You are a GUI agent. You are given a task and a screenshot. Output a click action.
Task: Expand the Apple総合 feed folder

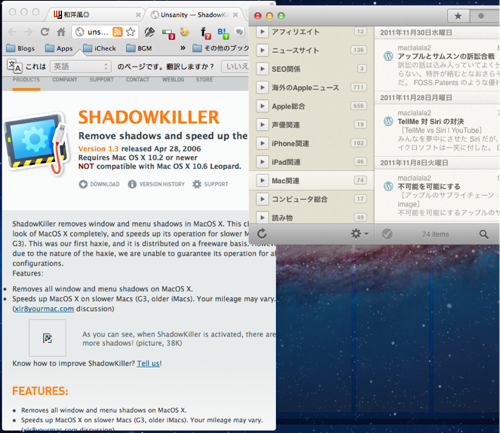tap(262, 106)
